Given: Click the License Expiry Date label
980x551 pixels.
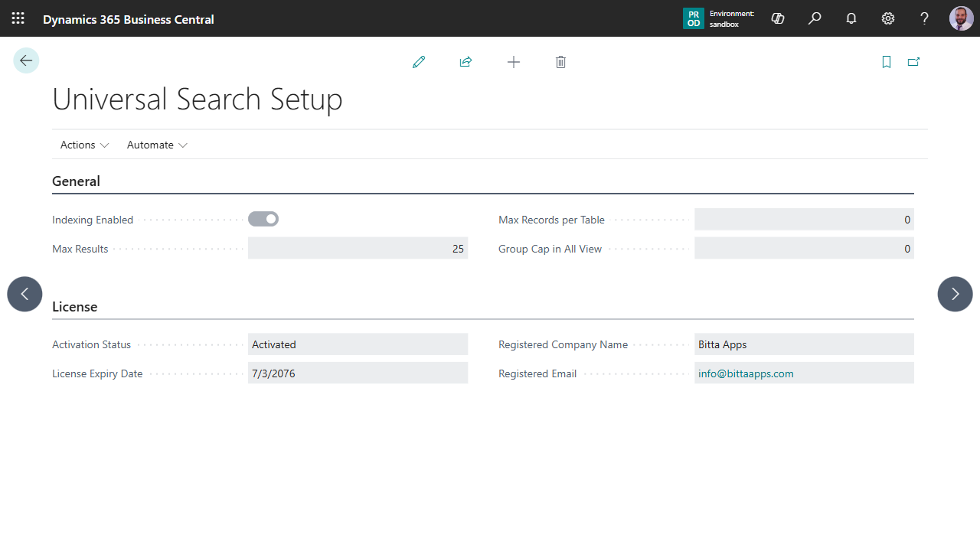Looking at the screenshot, I should (x=97, y=373).
